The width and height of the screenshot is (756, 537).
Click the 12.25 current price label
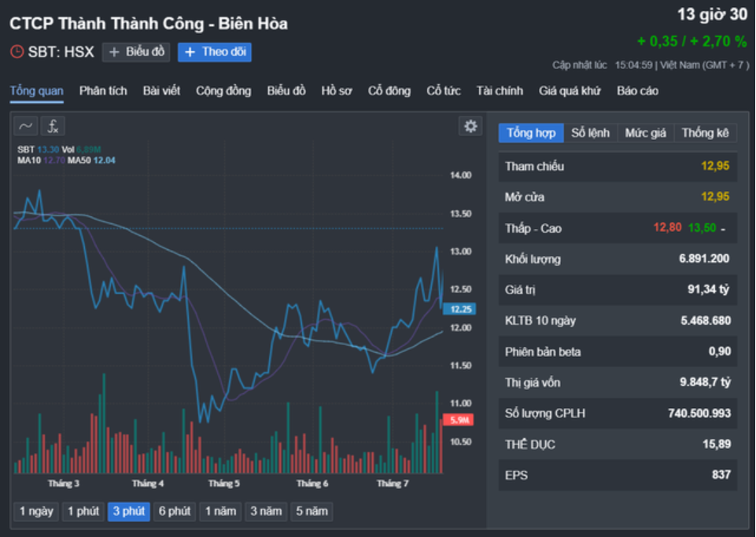pyautogui.click(x=460, y=309)
